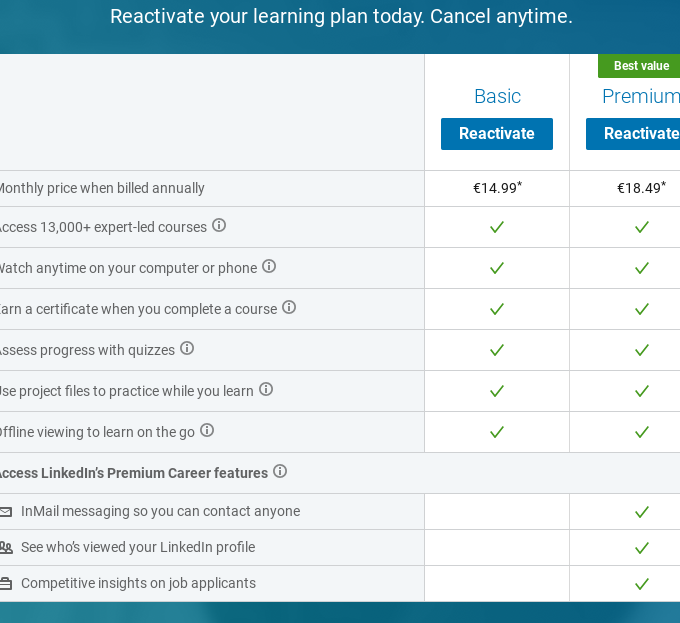This screenshot has height=623, width=680.
Task: Click info icon beside watch anytime row
Action: click(269, 267)
